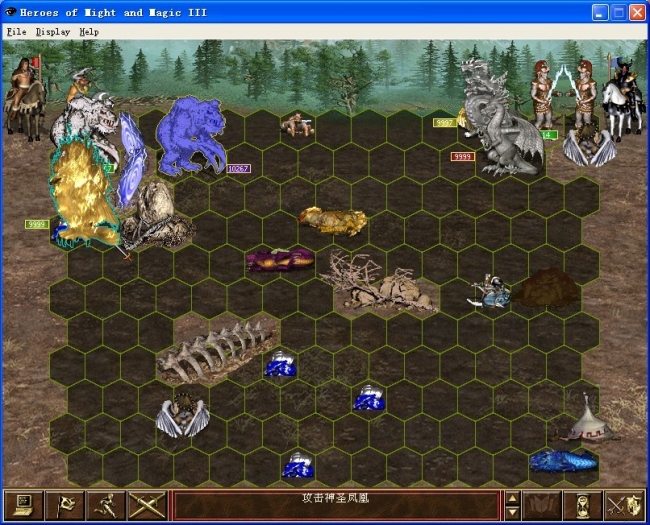Click the First Aid Tent
The width and height of the screenshot is (650, 525).
click(x=589, y=419)
